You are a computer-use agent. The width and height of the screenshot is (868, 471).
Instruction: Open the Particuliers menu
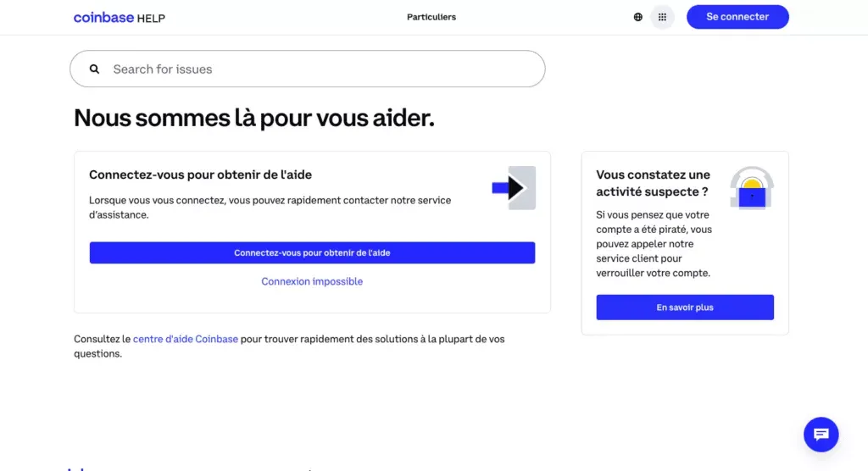(x=431, y=17)
